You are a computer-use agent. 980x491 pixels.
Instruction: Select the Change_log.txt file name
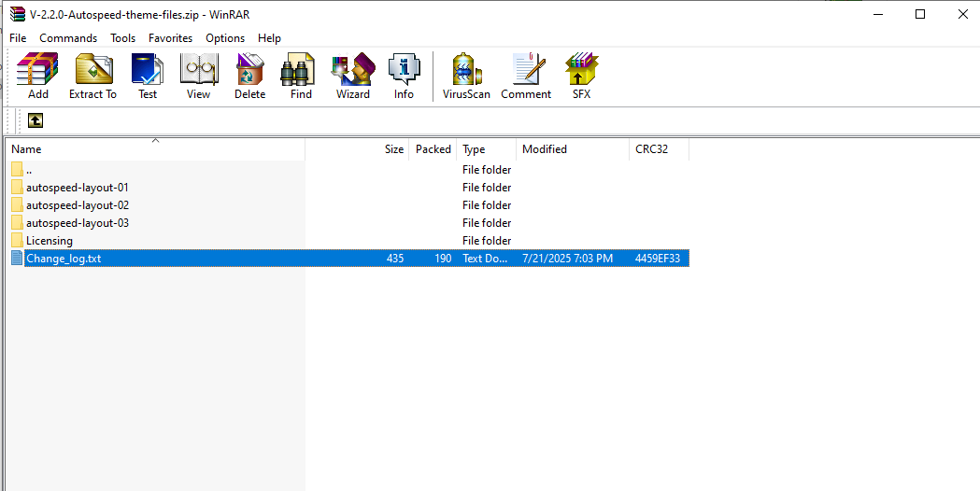click(64, 258)
